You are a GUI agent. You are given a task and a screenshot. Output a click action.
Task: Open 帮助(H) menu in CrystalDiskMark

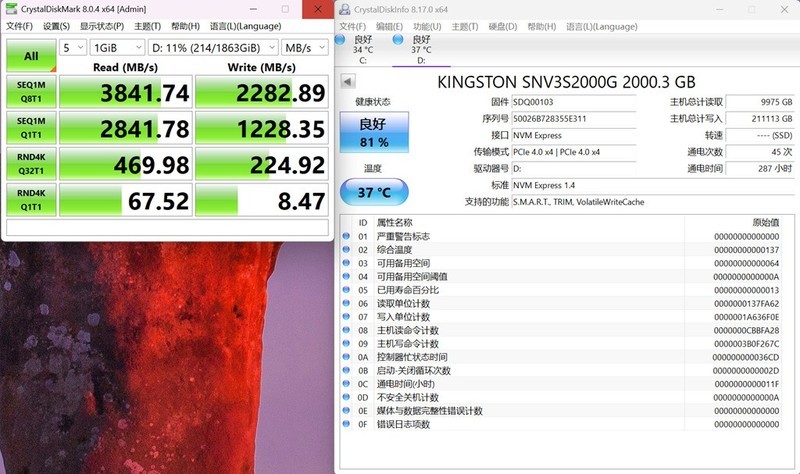click(x=185, y=26)
